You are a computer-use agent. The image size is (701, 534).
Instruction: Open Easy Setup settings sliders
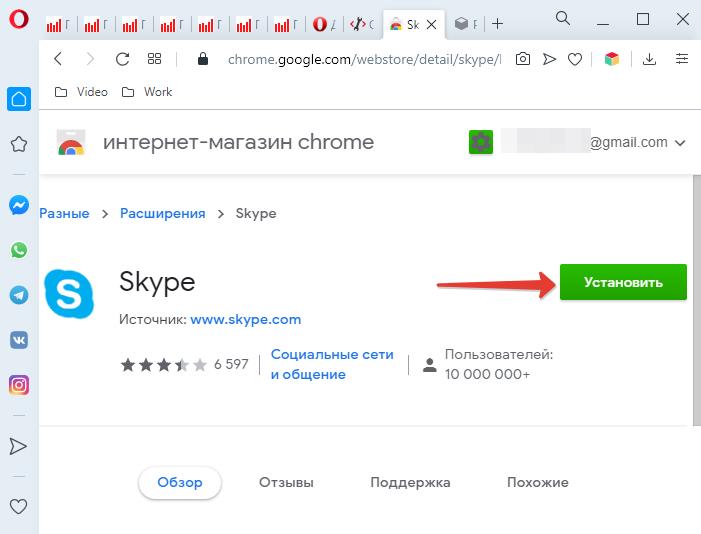click(682, 59)
